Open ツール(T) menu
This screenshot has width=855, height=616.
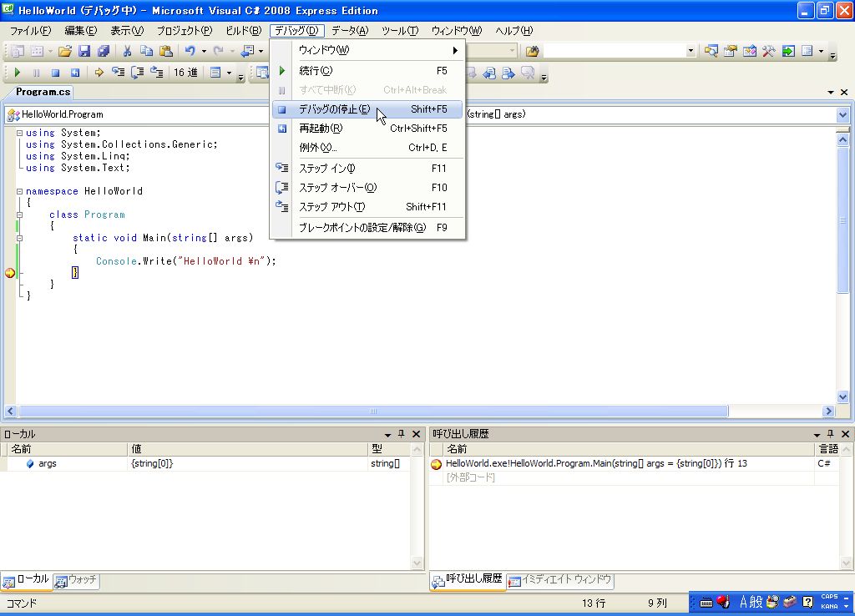point(400,31)
